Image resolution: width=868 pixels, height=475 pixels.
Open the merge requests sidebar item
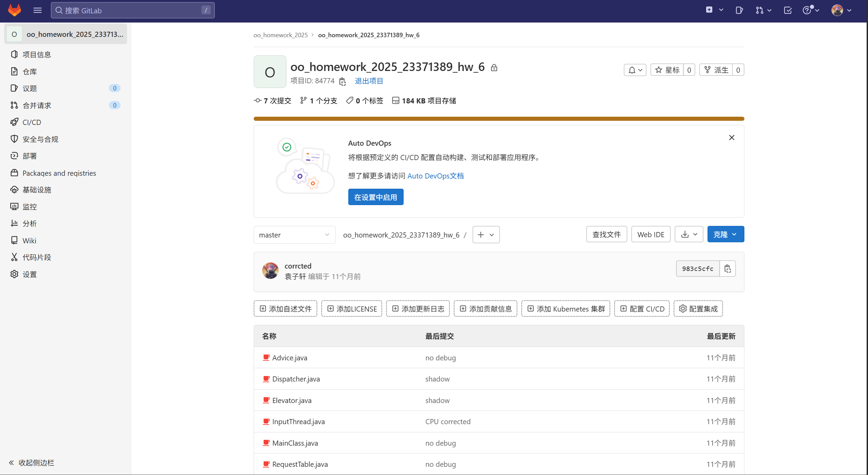point(37,105)
